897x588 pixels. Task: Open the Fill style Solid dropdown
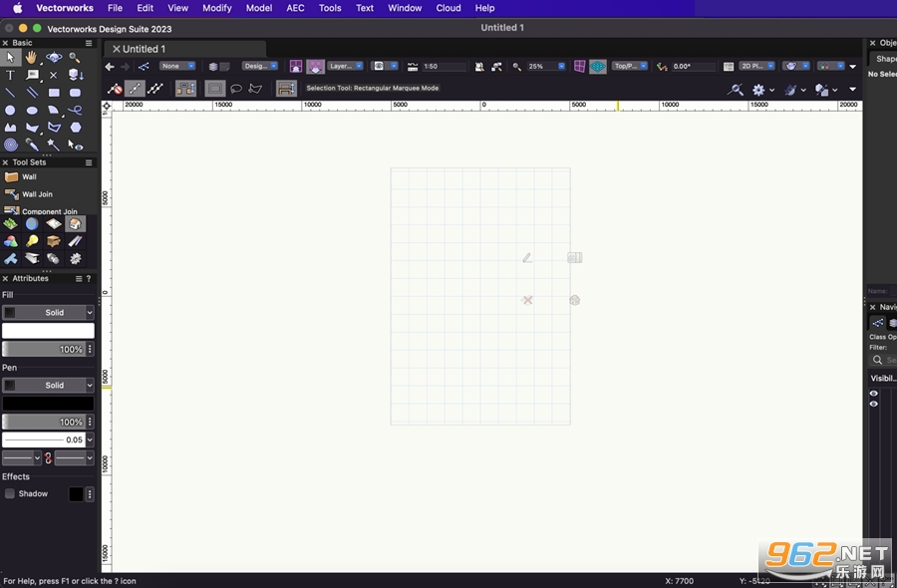coord(48,312)
